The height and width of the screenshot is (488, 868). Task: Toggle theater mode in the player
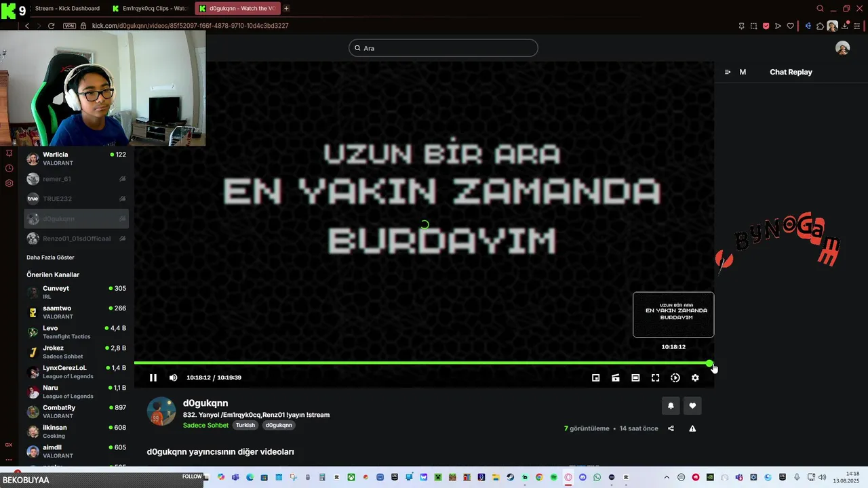click(x=635, y=378)
